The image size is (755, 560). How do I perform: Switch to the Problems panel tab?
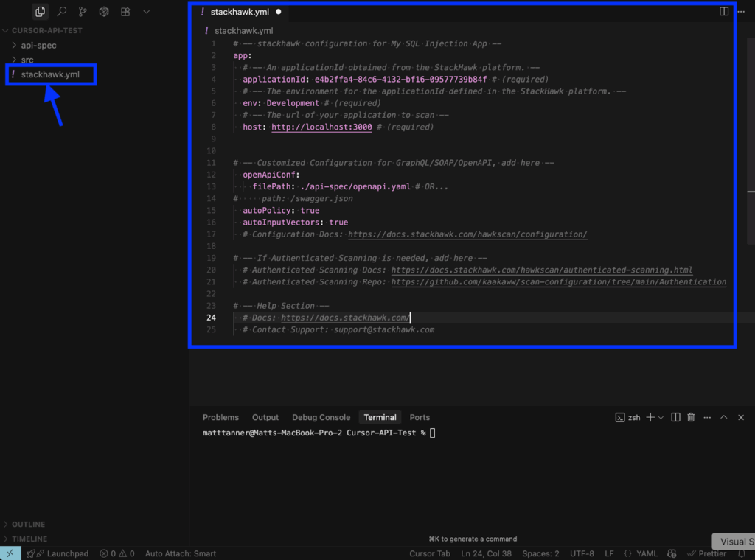[220, 417]
